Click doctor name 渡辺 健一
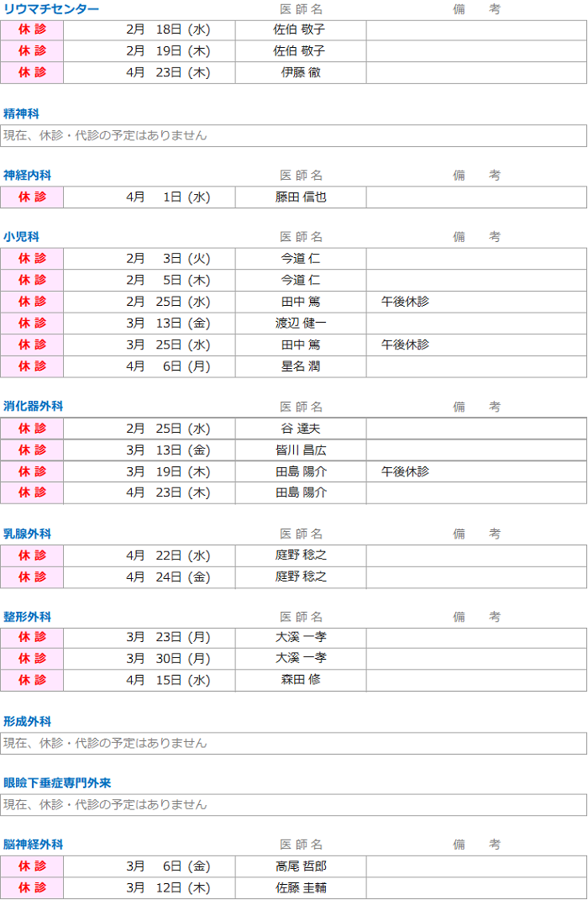The height and width of the screenshot is (900, 588). point(301,323)
